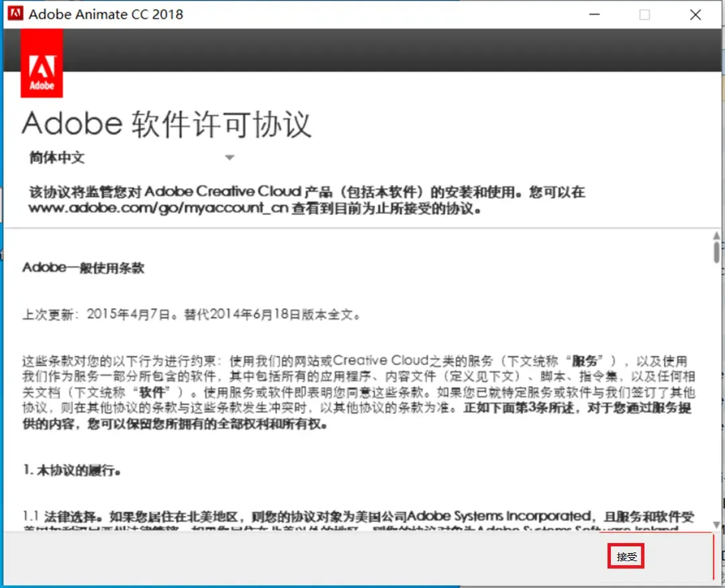Click the heading "Adobe 软件许可协议"
This screenshot has width=725, height=588.
(166, 124)
